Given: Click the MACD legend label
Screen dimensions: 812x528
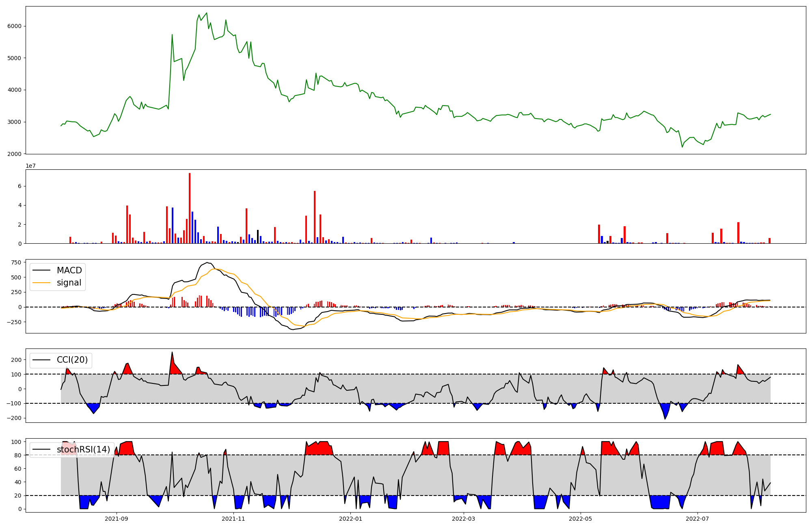Looking at the screenshot, I should coord(69,270).
